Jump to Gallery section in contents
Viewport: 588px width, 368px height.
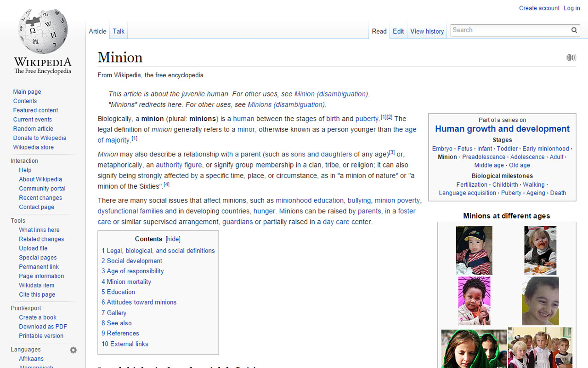(x=114, y=313)
